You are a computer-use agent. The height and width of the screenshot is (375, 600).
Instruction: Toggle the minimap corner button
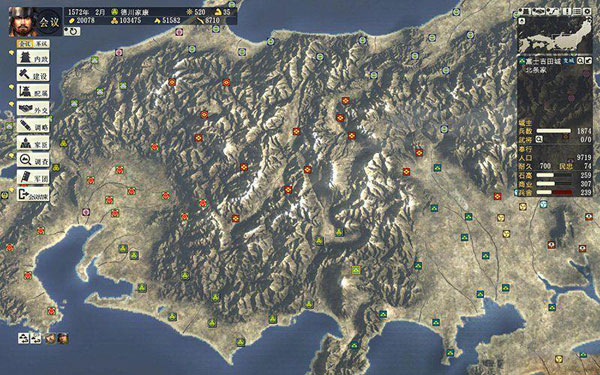pos(522,21)
